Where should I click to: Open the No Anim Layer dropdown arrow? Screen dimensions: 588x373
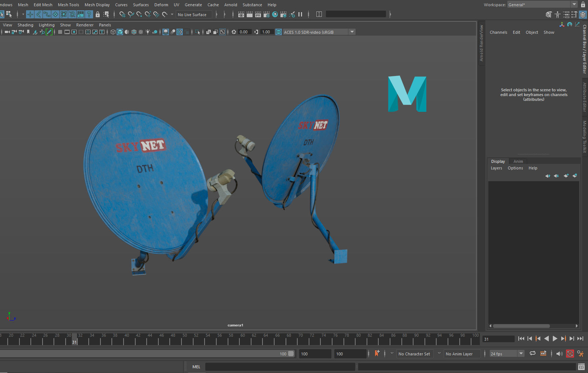coord(439,354)
